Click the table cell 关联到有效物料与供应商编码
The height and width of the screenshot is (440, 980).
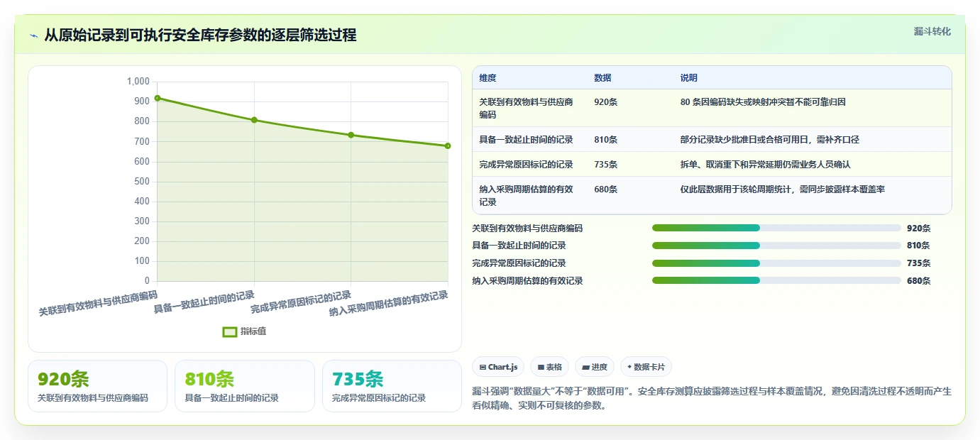[x=526, y=108]
